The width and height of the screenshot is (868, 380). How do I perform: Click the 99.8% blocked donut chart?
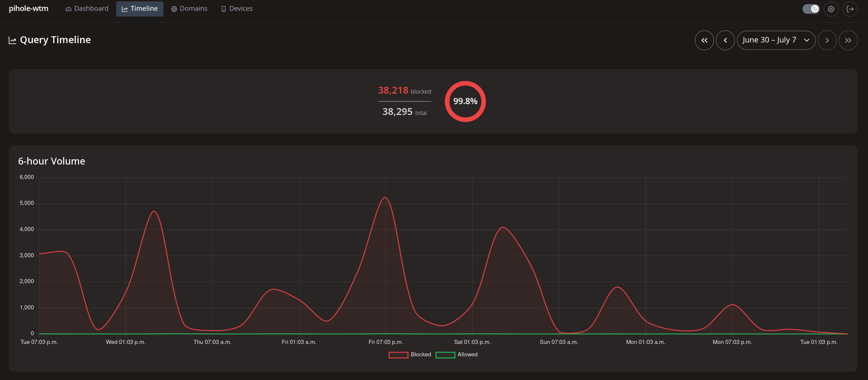[x=465, y=101]
